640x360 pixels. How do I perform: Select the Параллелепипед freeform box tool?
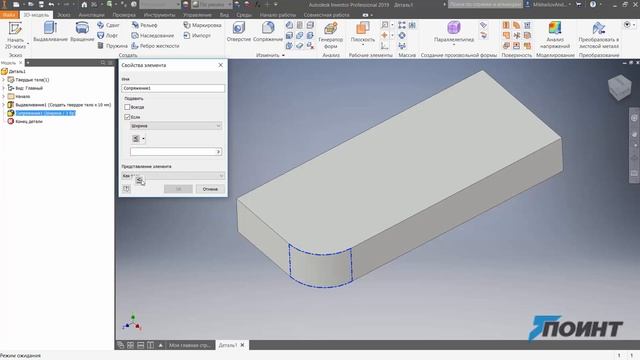point(454,32)
